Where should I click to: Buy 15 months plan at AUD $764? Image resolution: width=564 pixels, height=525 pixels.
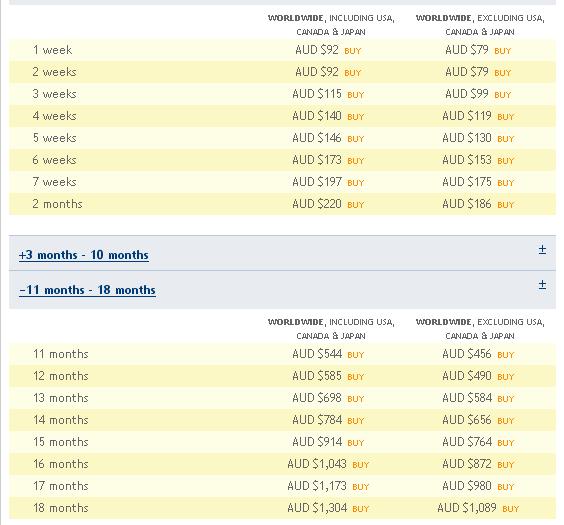tap(505, 443)
